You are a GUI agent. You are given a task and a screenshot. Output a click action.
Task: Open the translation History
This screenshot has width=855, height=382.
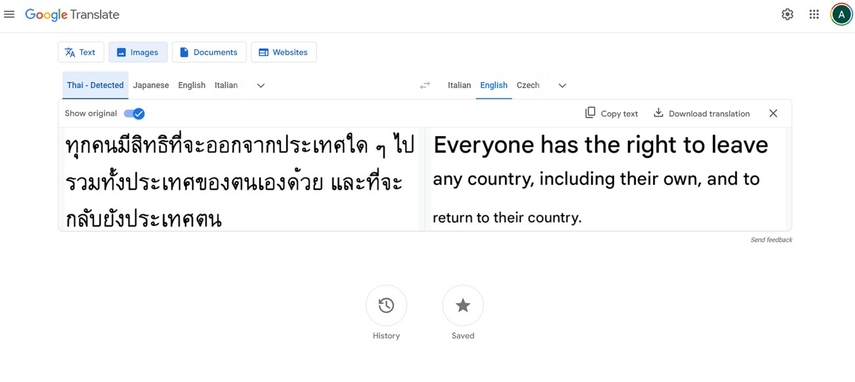point(386,305)
